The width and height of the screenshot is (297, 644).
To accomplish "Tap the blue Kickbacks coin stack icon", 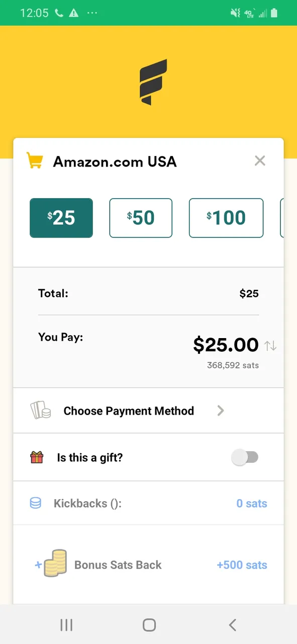I will (x=36, y=503).
